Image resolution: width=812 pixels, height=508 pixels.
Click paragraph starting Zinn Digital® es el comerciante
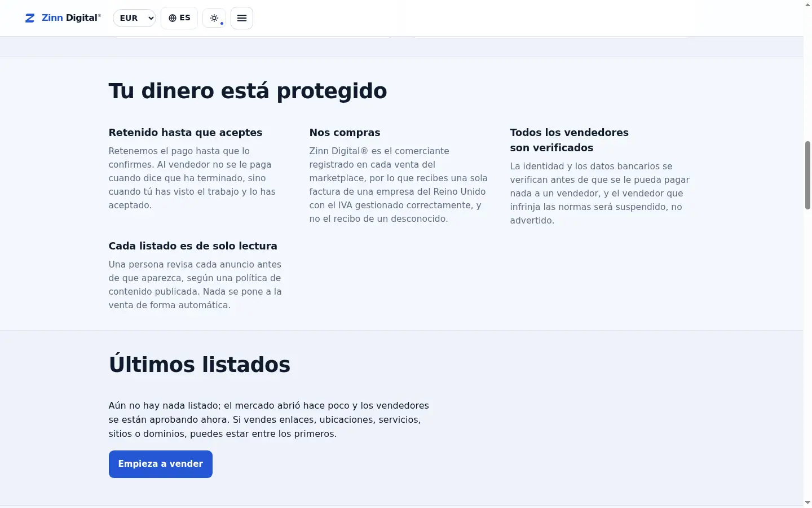click(x=399, y=185)
